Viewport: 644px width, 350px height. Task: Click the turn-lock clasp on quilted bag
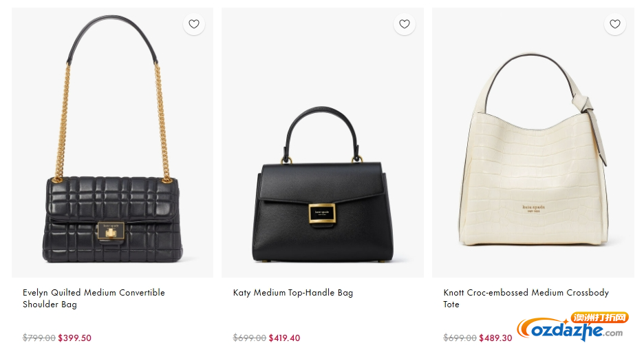[111, 231]
